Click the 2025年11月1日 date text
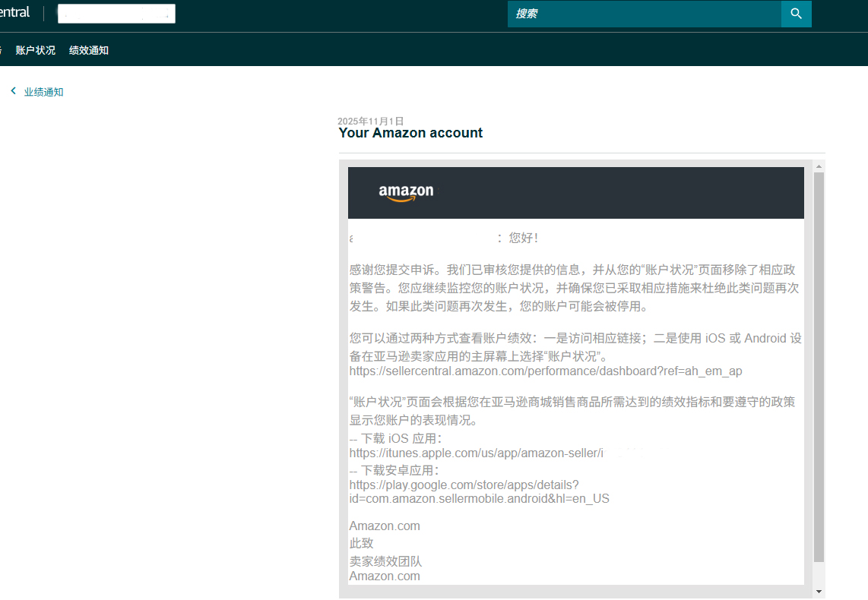The image size is (868, 600). click(x=371, y=120)
